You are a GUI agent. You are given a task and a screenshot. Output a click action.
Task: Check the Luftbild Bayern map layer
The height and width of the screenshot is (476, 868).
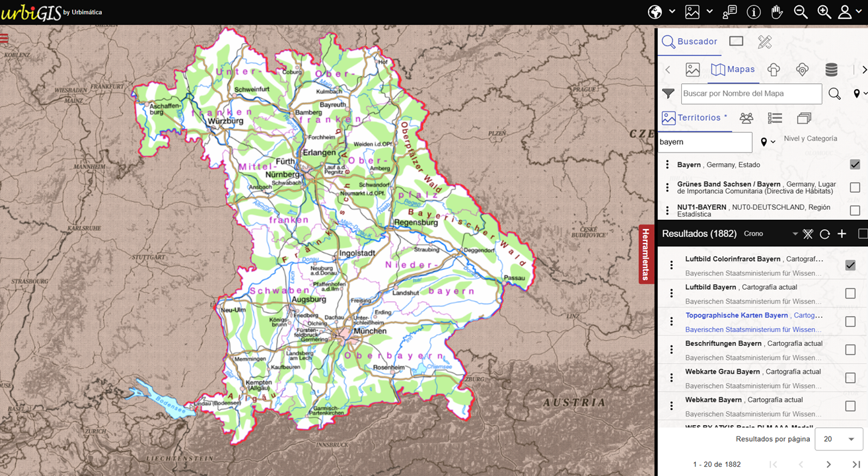click(x=850, y=293)
